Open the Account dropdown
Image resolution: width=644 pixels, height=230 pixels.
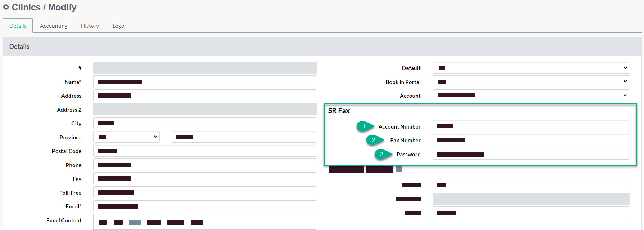point(531,95)
